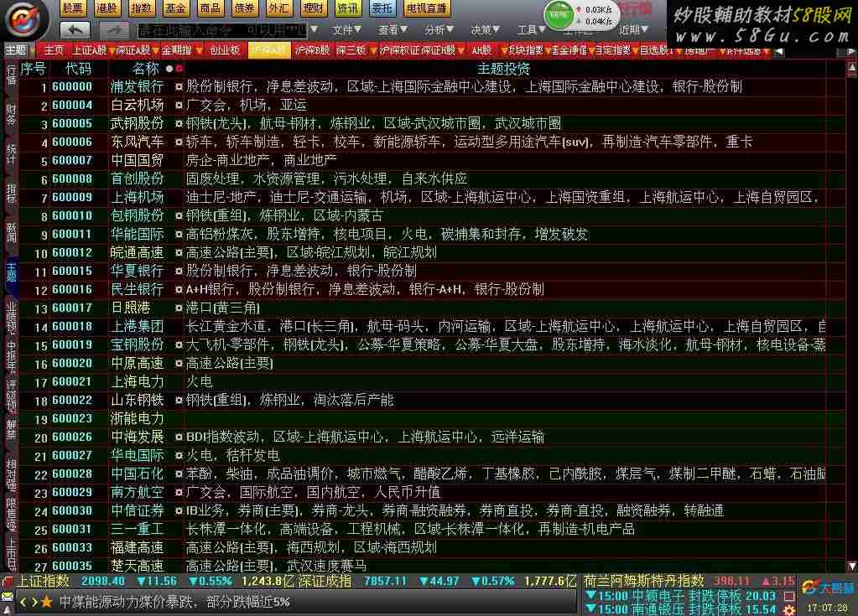This screenshot has width=858, height=616.
Task: Click the vertical scrollbar up arrow
Action: (x=851, y=68)
